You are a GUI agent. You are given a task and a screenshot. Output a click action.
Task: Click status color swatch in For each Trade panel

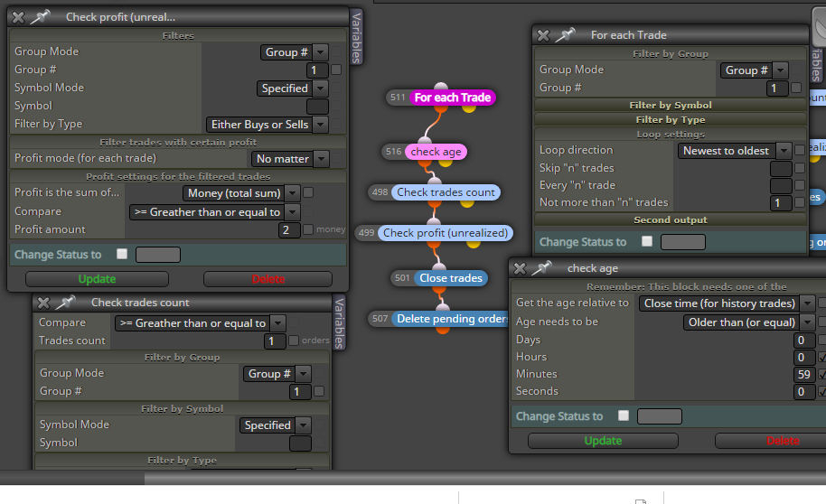(x=683, y=242)
